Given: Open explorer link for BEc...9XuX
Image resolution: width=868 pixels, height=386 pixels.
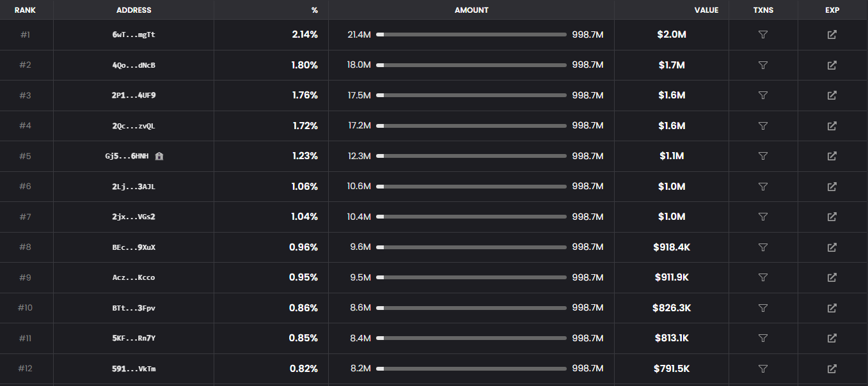Looking at the screenshot, I should (832, 247).
